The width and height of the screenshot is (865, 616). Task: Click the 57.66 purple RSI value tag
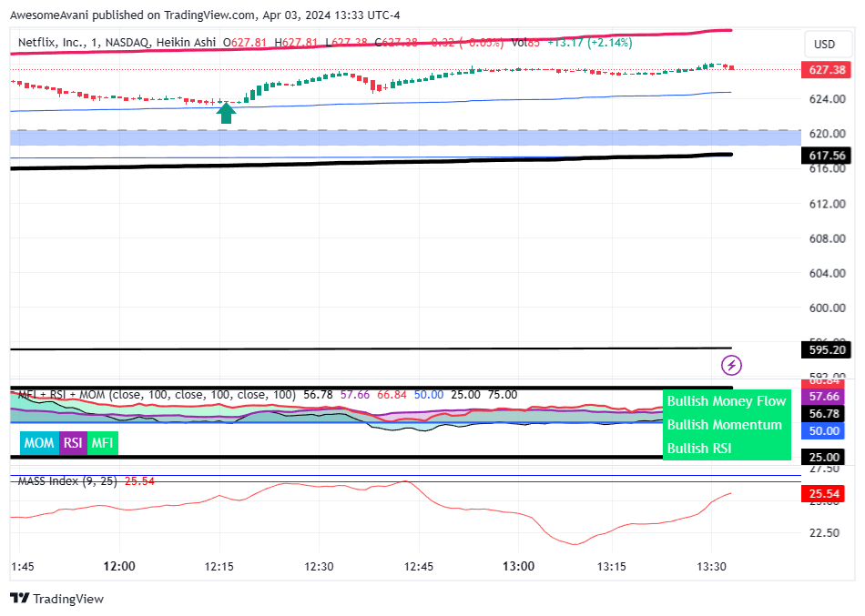click(x=824, y=397)
